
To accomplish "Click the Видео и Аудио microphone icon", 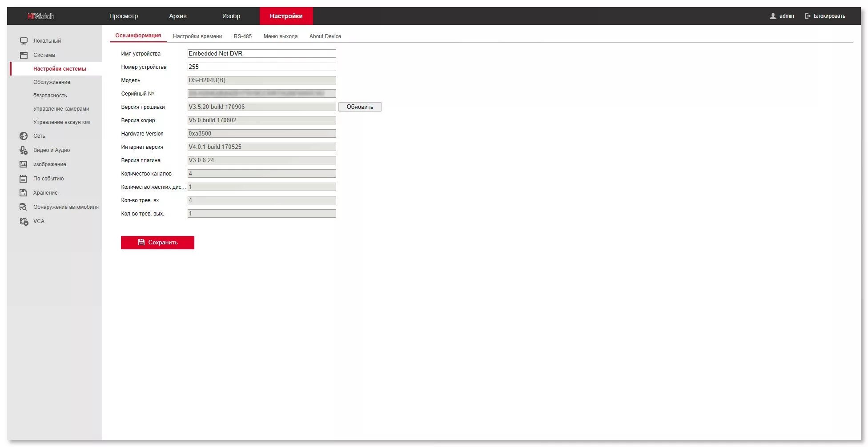I will [24, 150].
